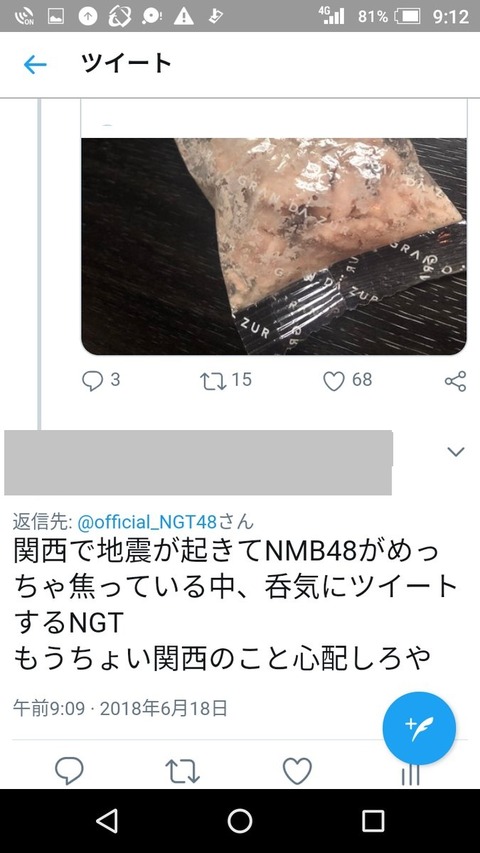The height and width of the screenshot is (853, 480).
Task: Tap the back arrow next to ツイート
Action: point(35,65)
